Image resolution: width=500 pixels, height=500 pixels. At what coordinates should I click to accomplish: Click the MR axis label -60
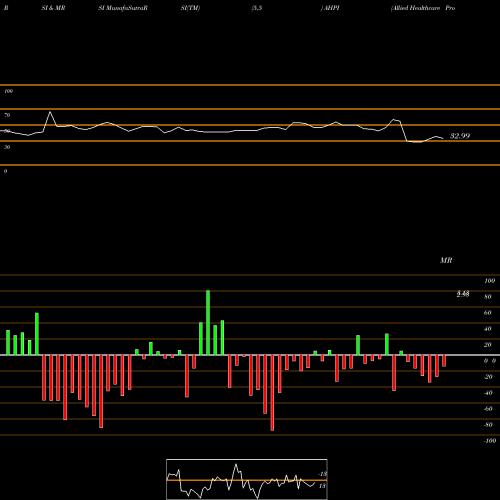point(488,409)
